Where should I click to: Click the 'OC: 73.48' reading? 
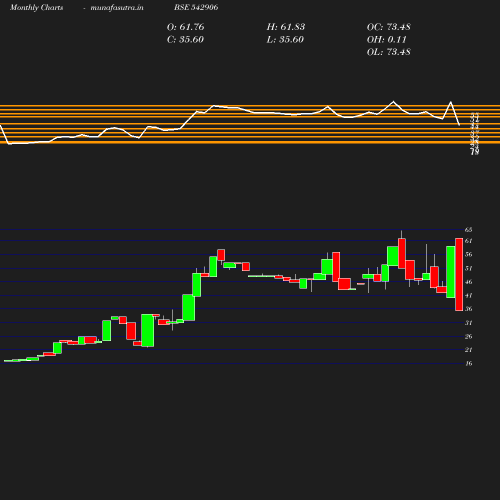(389, 27)
